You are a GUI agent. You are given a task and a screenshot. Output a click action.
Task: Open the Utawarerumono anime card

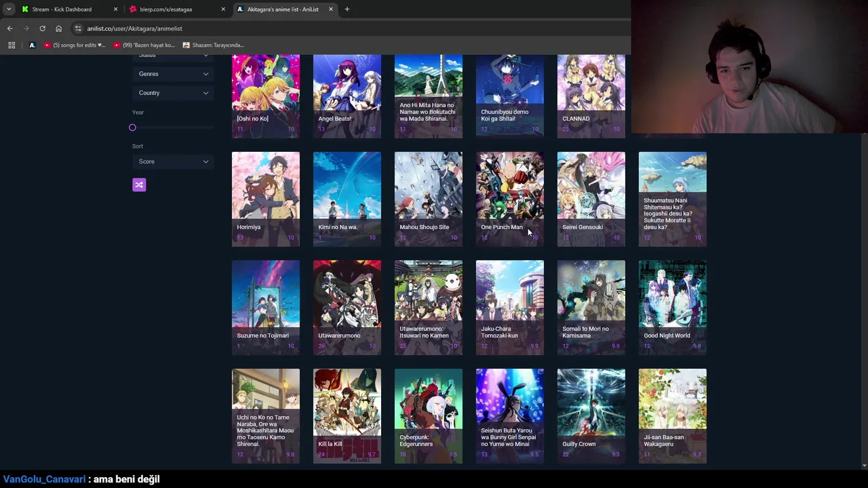tap(347, 308)
